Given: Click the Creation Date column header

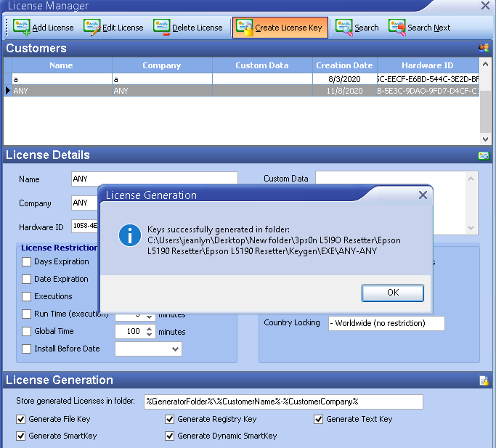Looking at the screenshot, I should coord(345,65).
